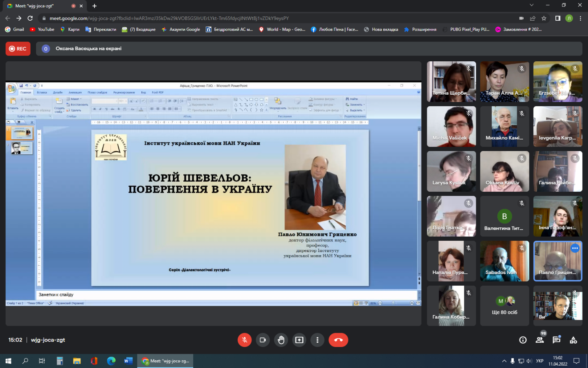Show the participants list icon
Image resolution: width=588 pixels, height=368 pixels.
(x=540, y=340)
